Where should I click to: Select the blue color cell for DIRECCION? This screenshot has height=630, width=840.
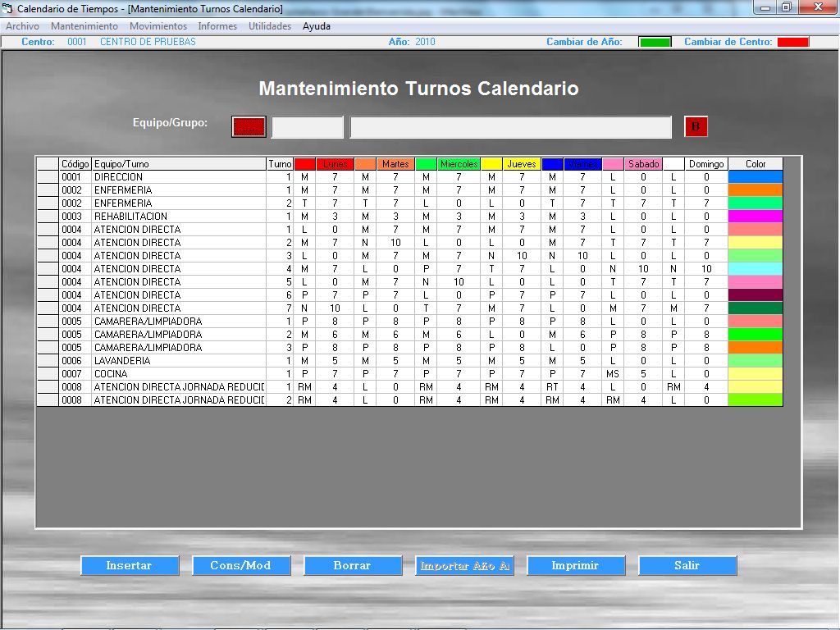[756, 177]
